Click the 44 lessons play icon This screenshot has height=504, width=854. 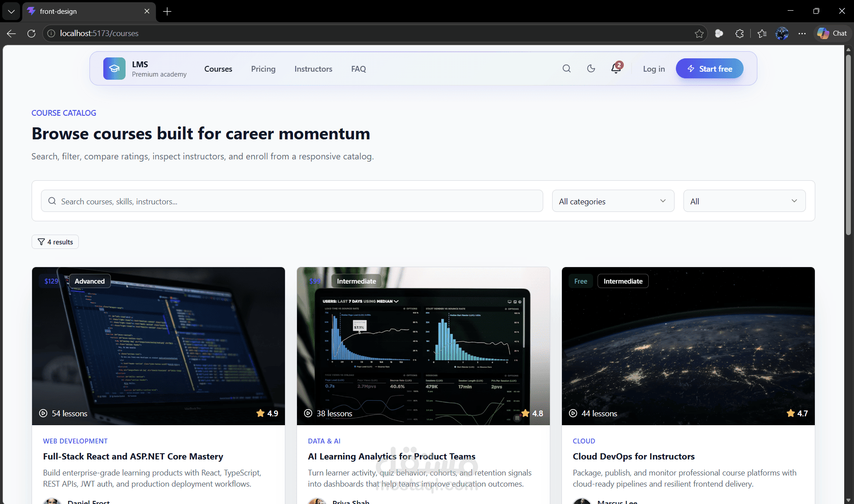pyautogui.click(x=573, y=413)
